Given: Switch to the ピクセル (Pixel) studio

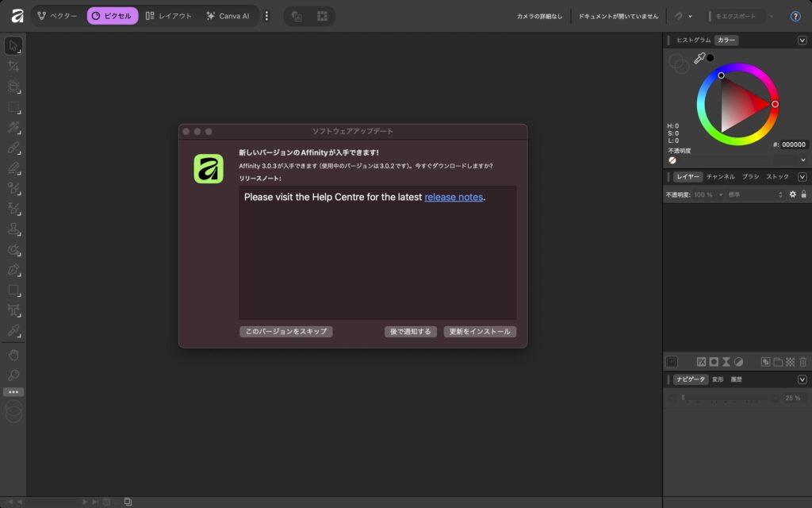Looking at the screenshot, I should click(112, 16).
